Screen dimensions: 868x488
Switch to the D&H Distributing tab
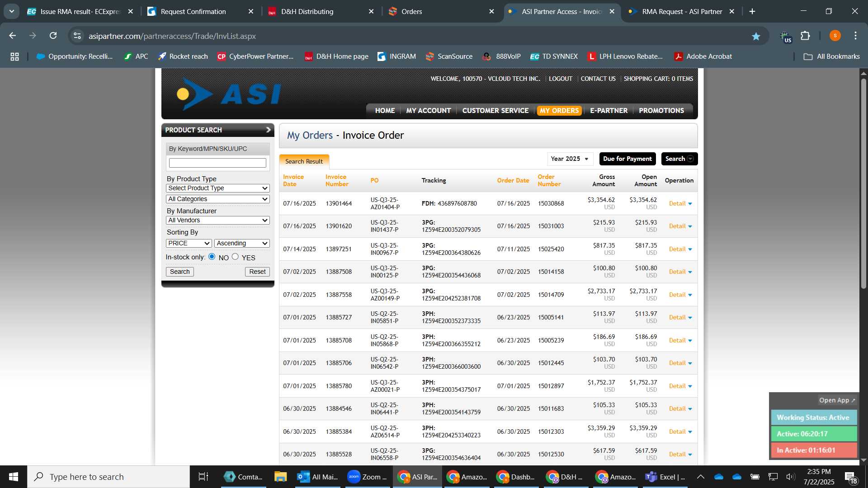(321, 11)
